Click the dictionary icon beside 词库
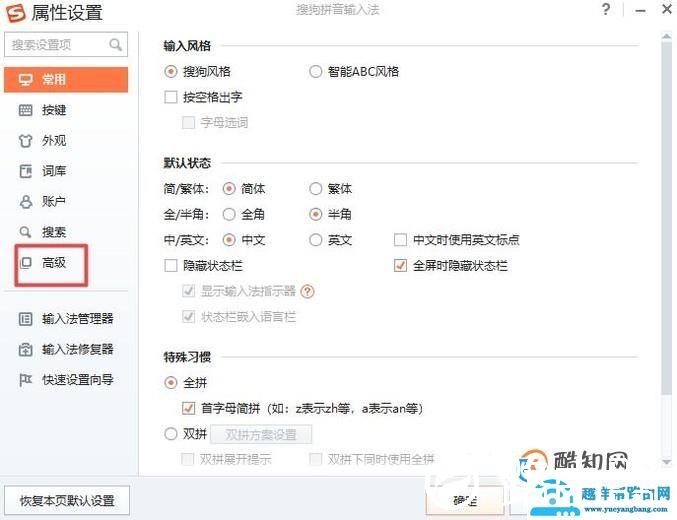Image resolution: width=677 pixels, height=520 pixels. tap(25, 171)
